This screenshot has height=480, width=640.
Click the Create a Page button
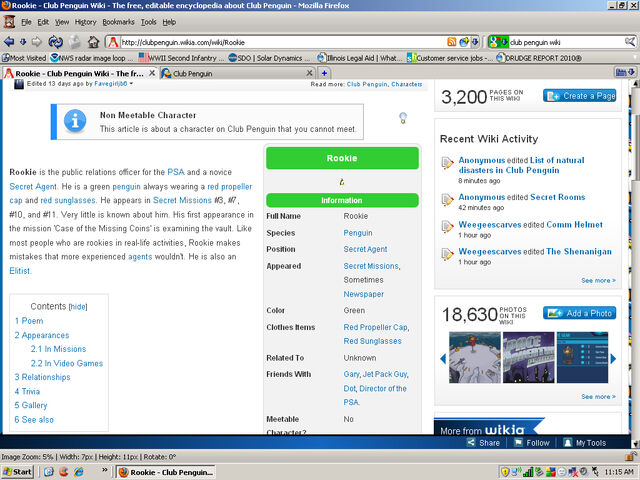[x=579, y=96]
